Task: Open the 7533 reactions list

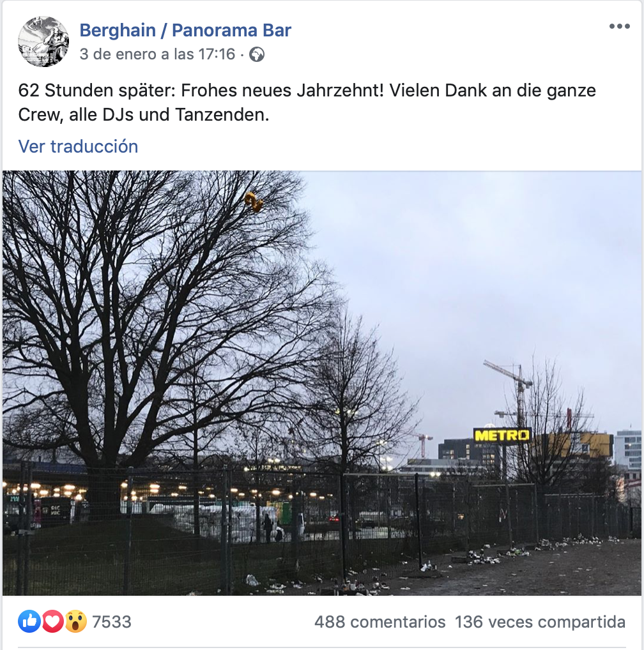Action: point(112,622)
